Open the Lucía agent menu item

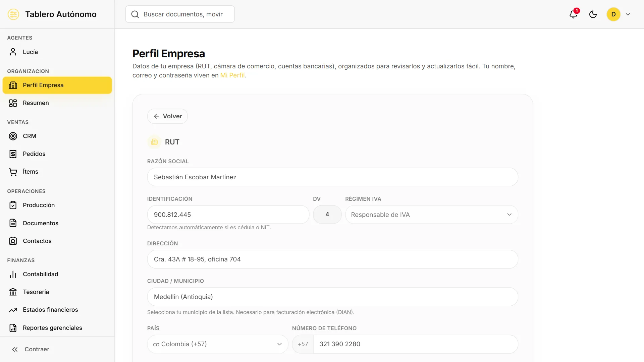(57, 52)
